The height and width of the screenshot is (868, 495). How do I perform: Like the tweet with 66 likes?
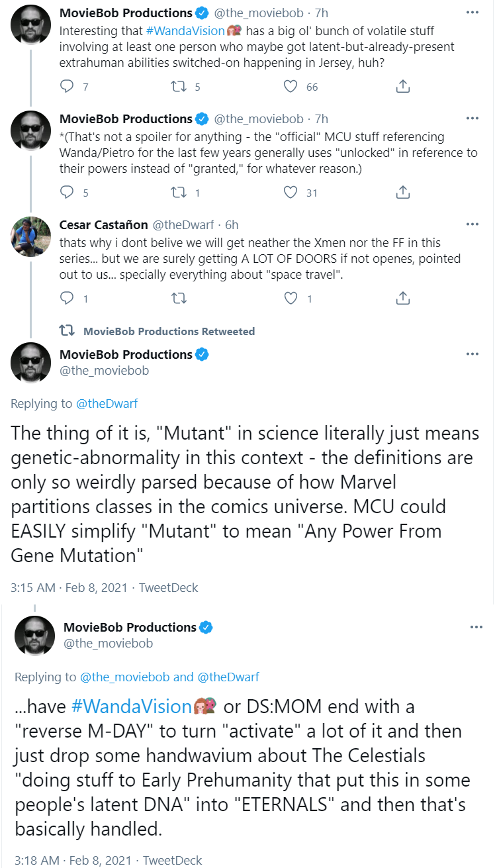[x=290, y=86]
